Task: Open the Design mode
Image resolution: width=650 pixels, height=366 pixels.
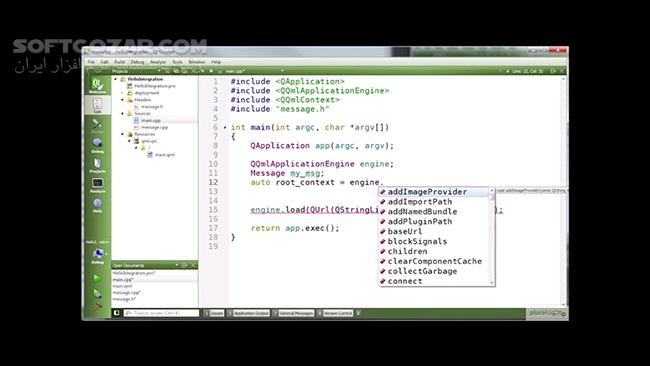Action: (97, 125)
